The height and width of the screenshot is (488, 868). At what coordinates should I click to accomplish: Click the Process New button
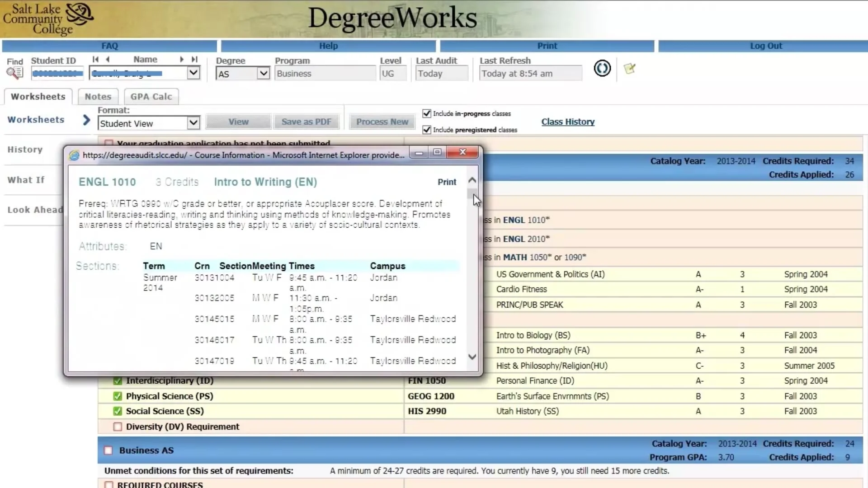pos(382,122)
